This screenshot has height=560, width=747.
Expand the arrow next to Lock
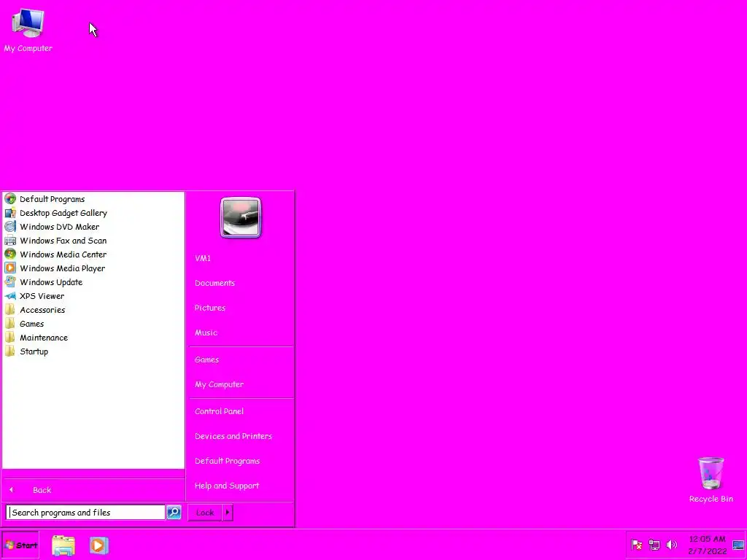(228, 513)
